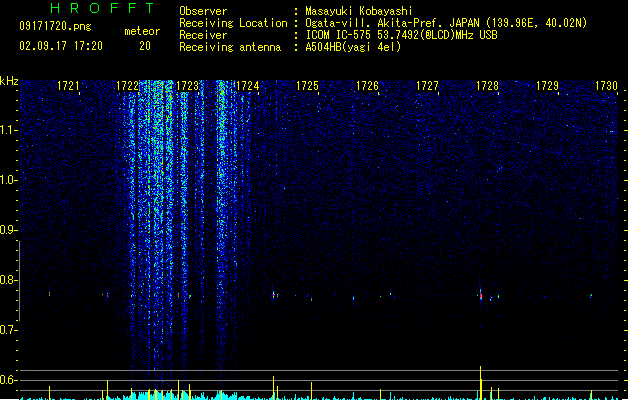Click the 0.9 kHz axis label
The width and height of the screenshot is (629, 400).
pos(8,230)
